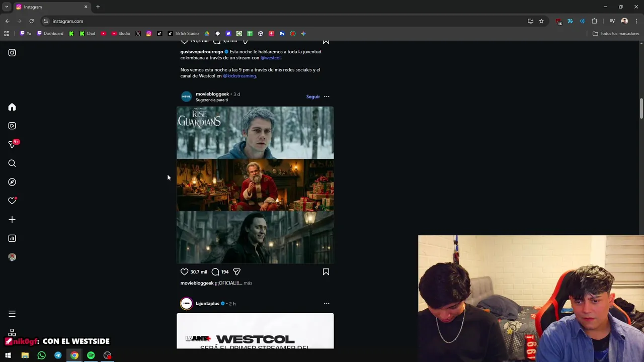Viewport: 644px width, 362px height.
Task: Open the Rise of the Guardians post image
Action: (x=255, y=185)
